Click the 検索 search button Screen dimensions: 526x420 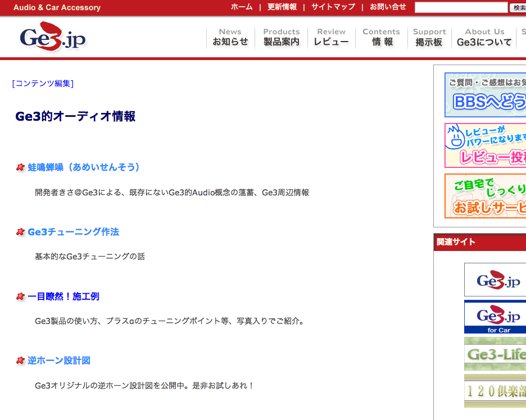[x=518, y=7]
